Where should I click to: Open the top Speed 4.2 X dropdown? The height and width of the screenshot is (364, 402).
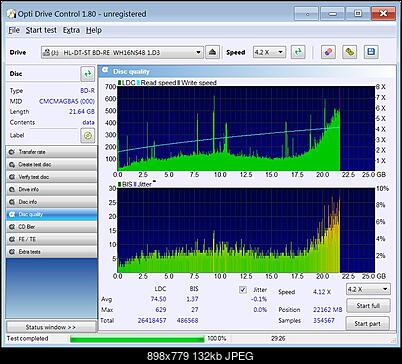[269, 52]
